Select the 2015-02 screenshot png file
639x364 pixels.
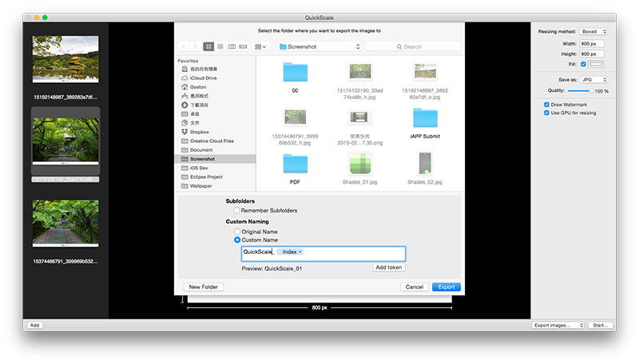coord(360,117)
